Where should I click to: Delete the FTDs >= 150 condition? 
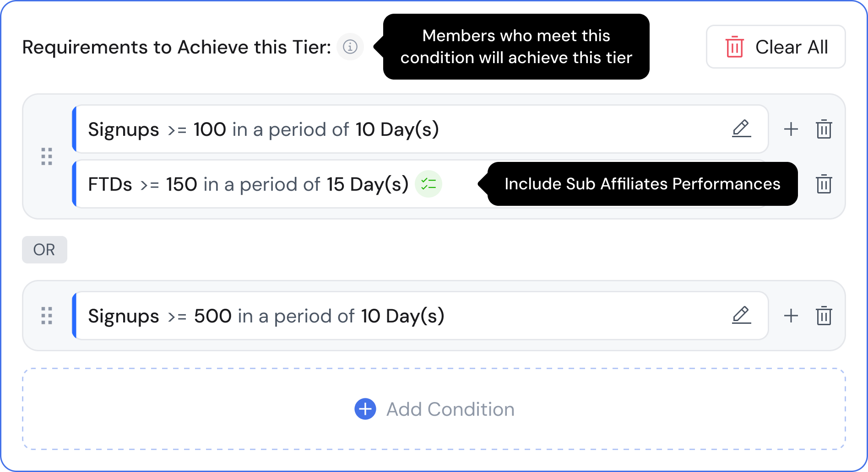[824, 184]
